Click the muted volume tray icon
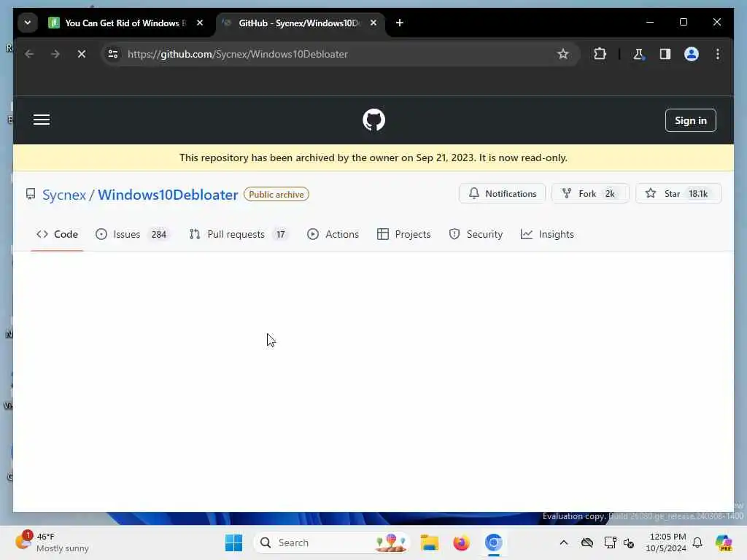The width and height of the screenshot is (747, 560). tap(629, 542)
